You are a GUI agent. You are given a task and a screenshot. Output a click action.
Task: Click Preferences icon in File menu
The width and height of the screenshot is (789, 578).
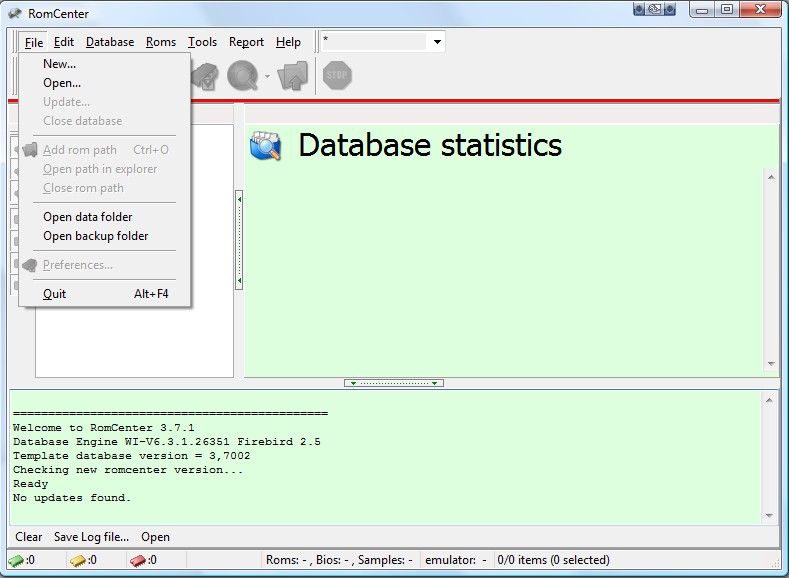(30, 265)
